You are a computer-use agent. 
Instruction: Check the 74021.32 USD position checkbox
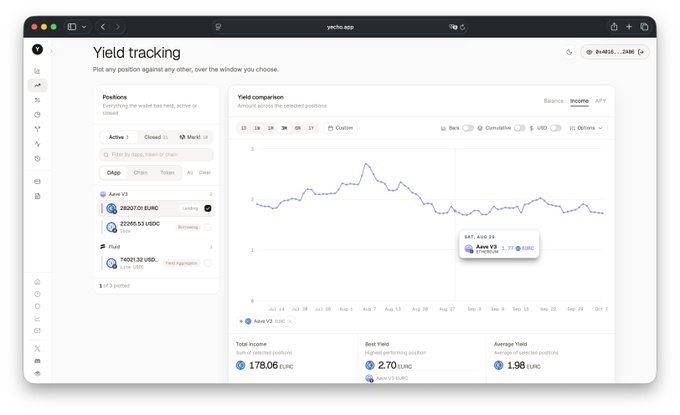[208, 263]
